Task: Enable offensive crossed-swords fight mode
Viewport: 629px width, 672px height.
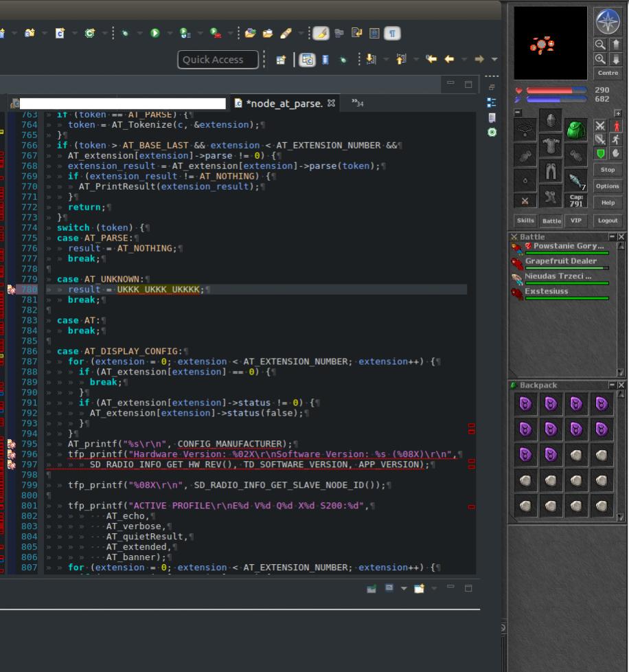Action: [x=600, y=125]
